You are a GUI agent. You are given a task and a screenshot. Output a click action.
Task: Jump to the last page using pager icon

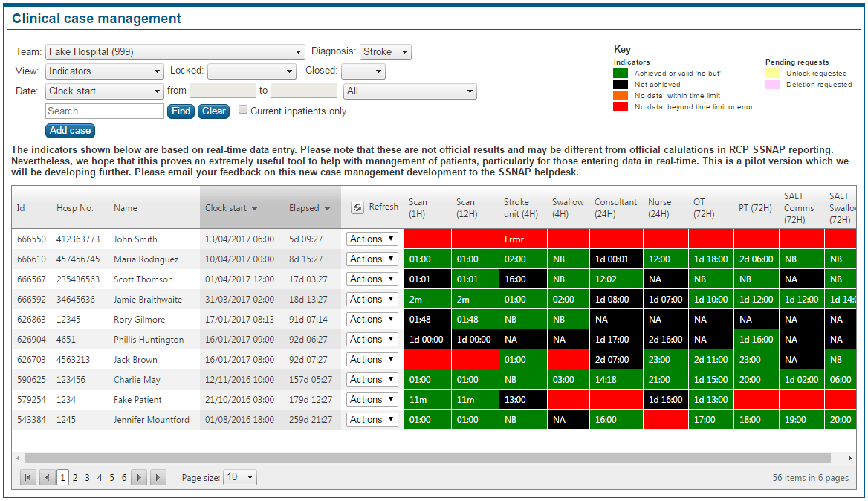158,478
